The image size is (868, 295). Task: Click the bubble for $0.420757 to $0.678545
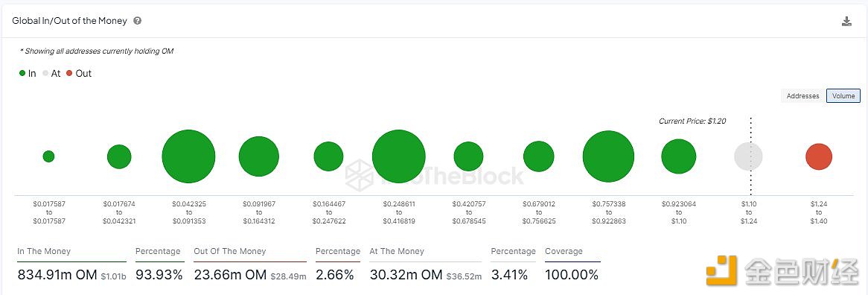[469, 156]
